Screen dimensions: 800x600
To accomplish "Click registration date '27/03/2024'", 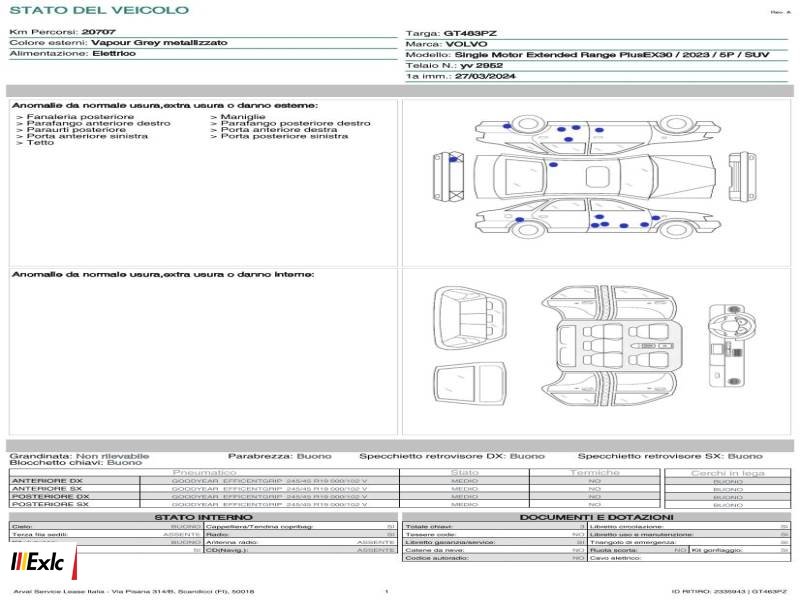I will coord(485,76).
